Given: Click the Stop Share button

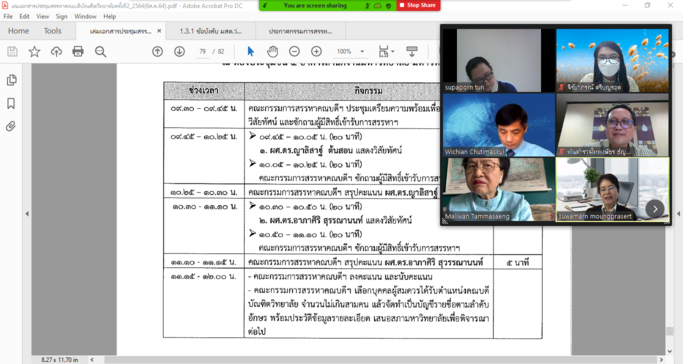Looking at the screenshot, I should coord(418,5).
